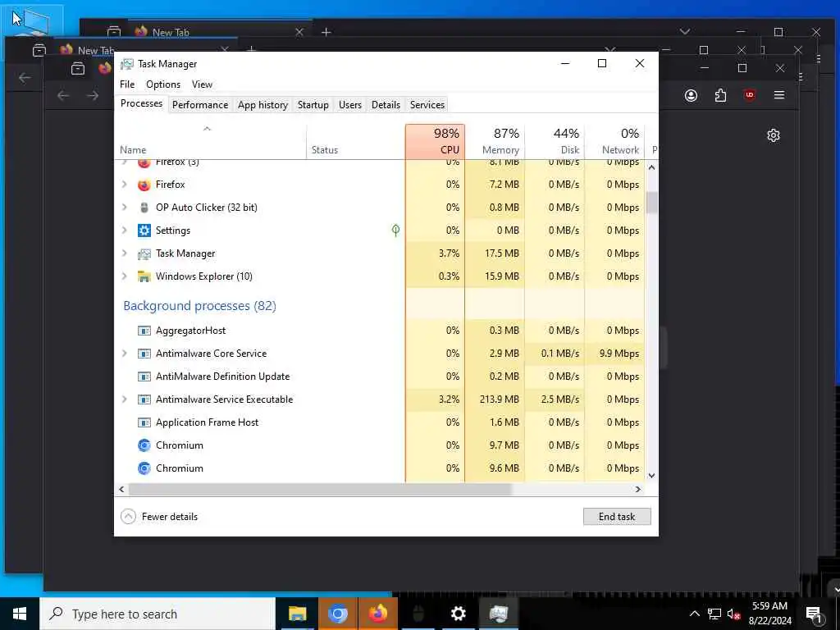Open Firefox from the taskbar
This screenshot has height=630, width=840.
377,614
